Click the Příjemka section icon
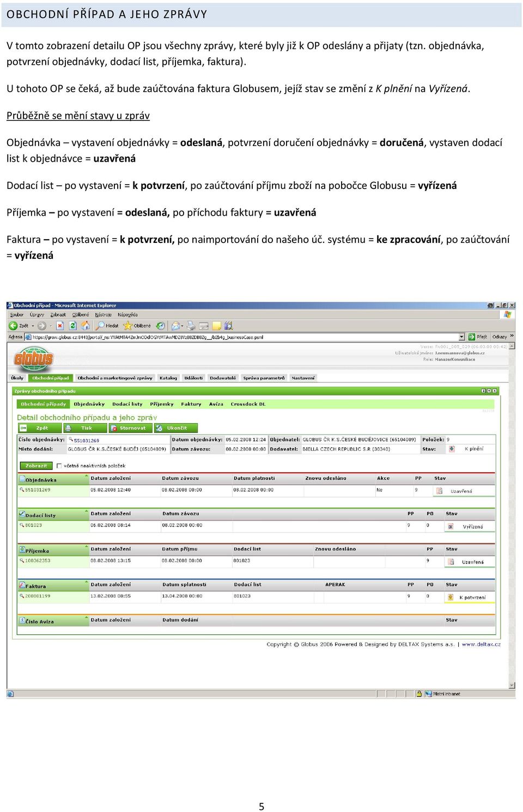 coord(22,550)
